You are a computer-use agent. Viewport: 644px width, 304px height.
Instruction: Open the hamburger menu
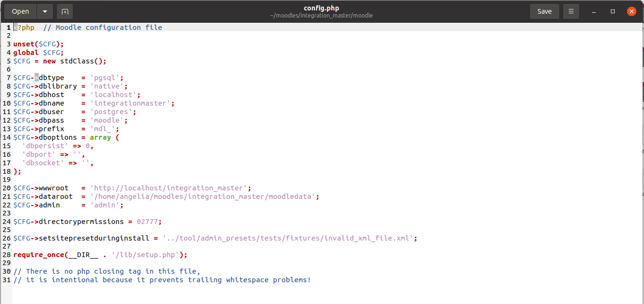pyautogui.click(x=571, y=11)
